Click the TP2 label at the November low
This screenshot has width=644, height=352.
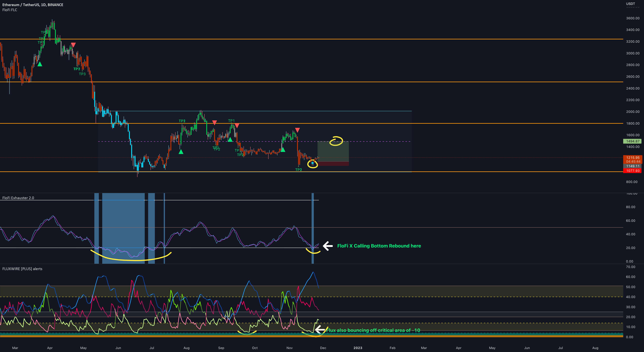pos(299,170)
